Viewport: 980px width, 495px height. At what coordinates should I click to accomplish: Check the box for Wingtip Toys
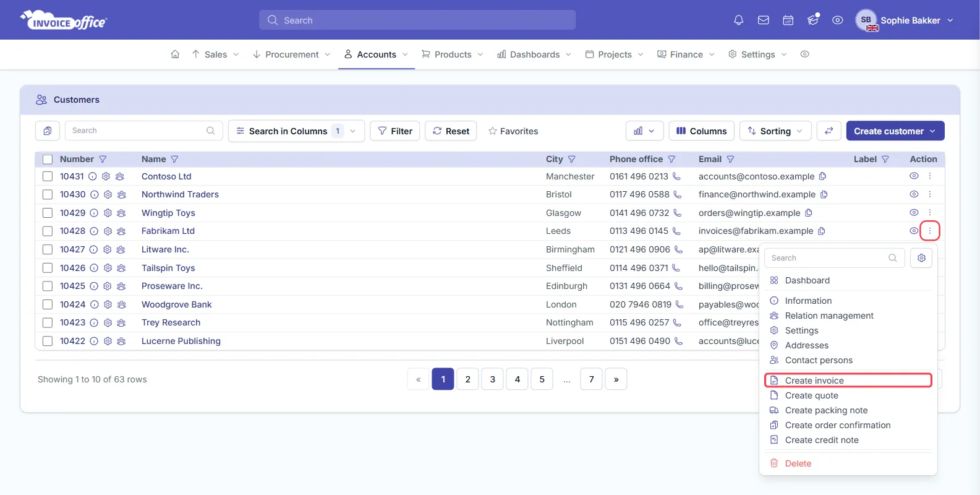48,213
